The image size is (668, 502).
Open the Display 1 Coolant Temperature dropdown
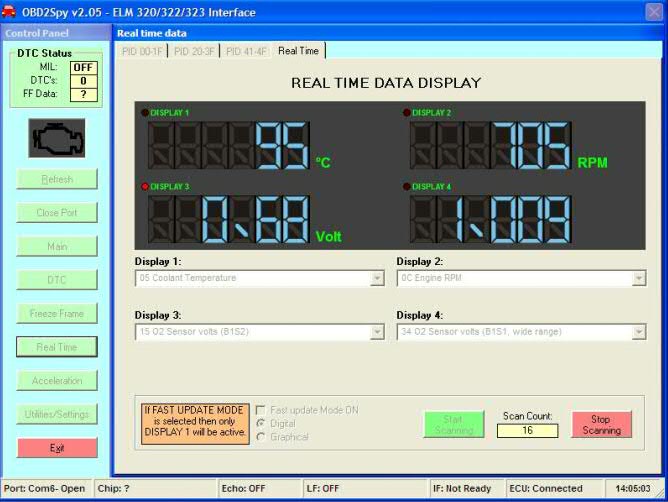pyautogui.click(x=377, y=278)
